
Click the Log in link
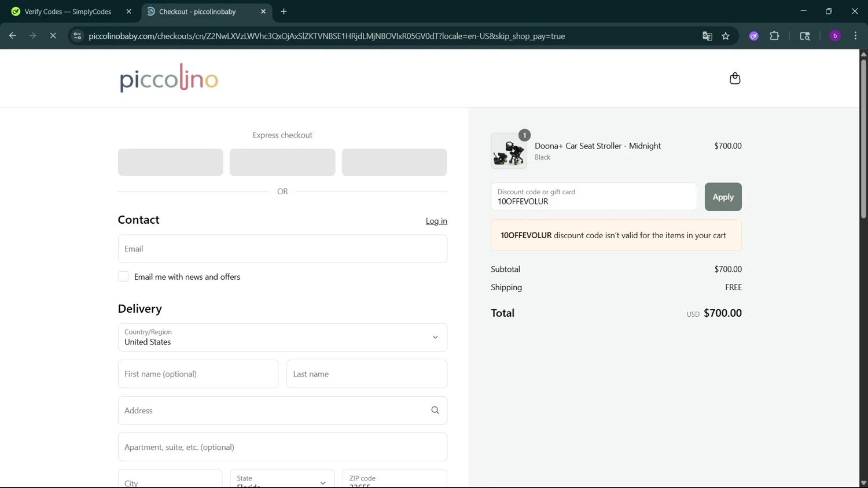click(436, 221)
